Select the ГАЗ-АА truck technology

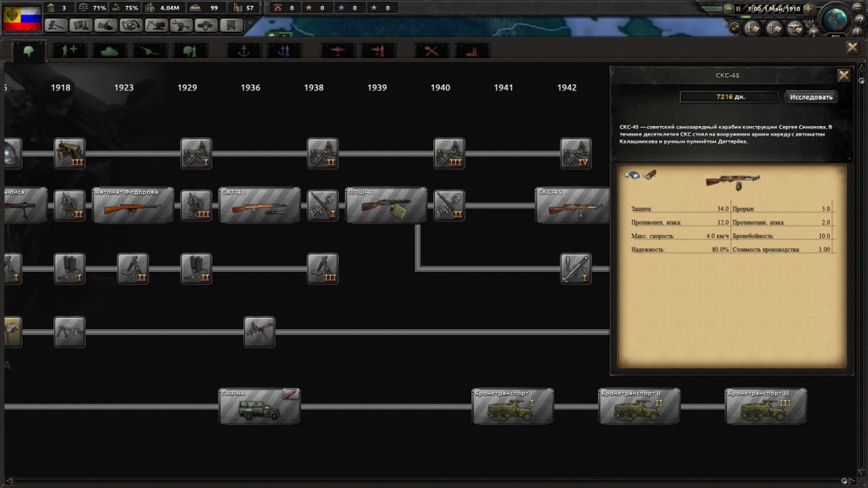point(260,405)
